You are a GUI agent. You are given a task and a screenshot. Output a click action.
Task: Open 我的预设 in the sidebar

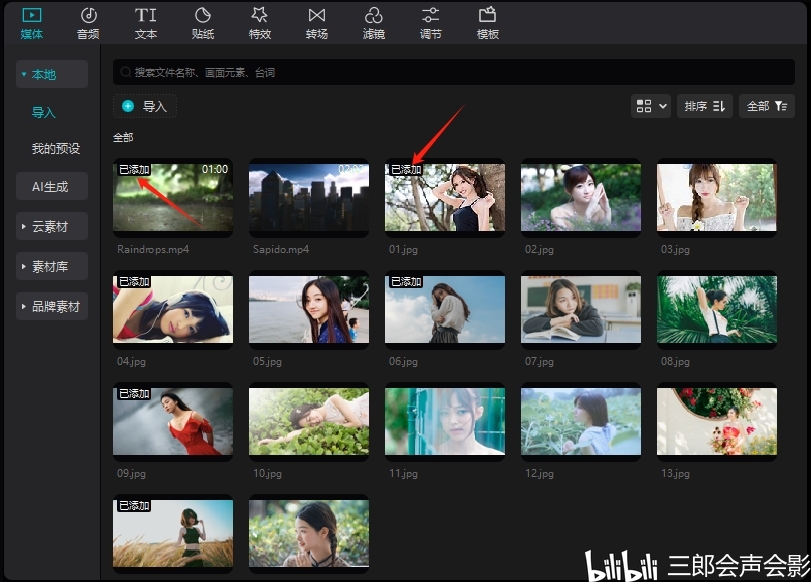click(56, 148)
